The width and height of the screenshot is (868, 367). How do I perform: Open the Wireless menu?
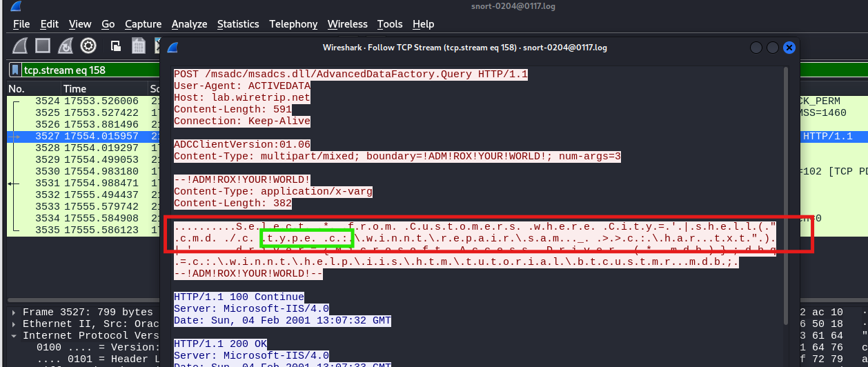point(348,24)
